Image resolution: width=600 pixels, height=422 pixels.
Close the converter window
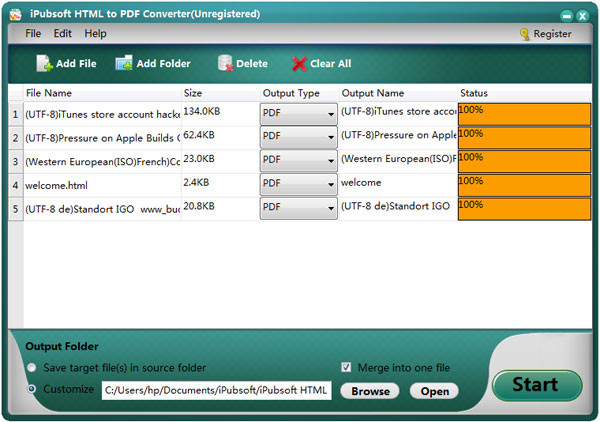(582, 16)
